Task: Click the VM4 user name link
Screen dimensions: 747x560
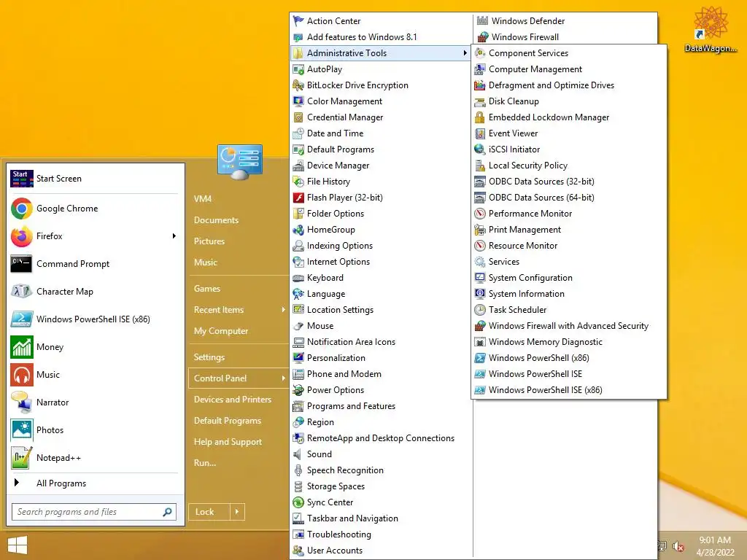Action: [x=203, y=199]
